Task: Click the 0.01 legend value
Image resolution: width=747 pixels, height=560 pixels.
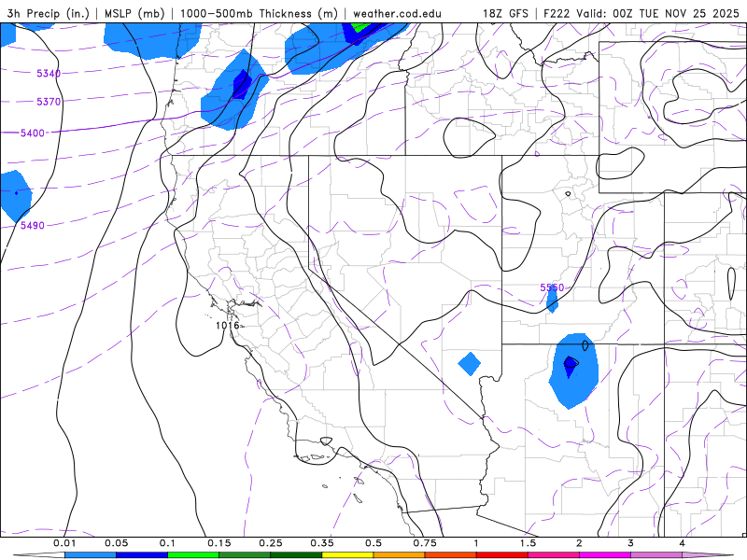Action: 64,543
